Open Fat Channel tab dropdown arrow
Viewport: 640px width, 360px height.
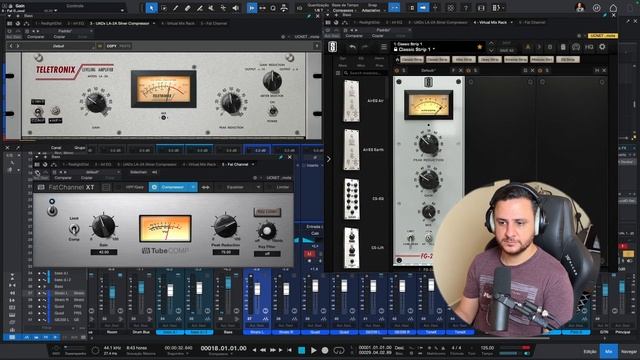point(253,164)
